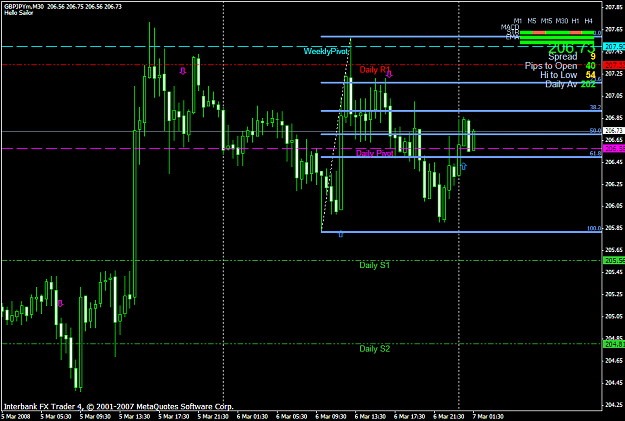Click the 7 Mar 01:30 time label
Image resolution: width=625 pixels, height=421 pixels.
click(x=490, y=417)
